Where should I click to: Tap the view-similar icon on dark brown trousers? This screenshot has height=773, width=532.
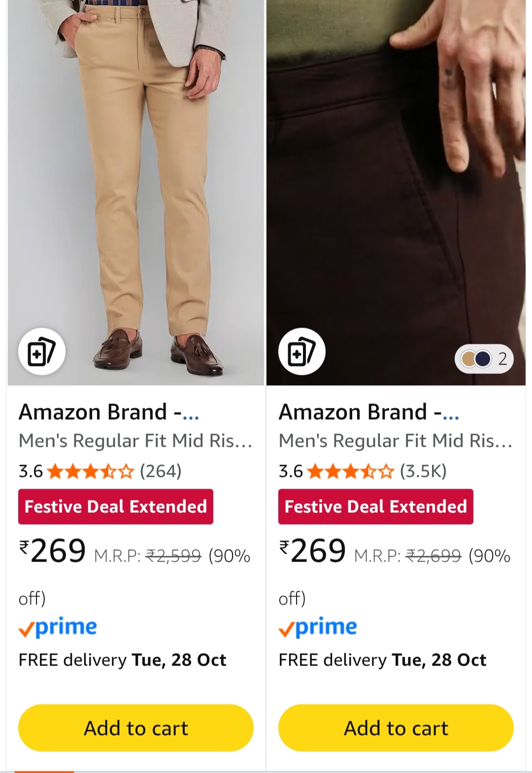coord(301,352)
